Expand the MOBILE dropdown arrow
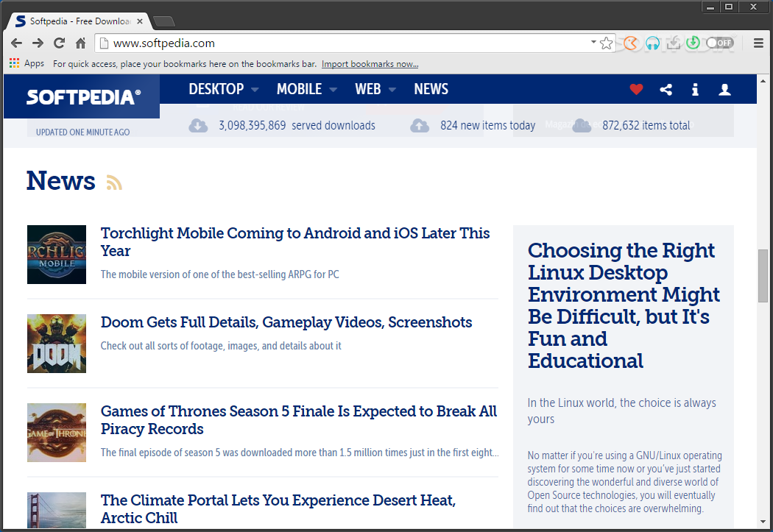Image resolution: width=773 pixels, height=532 pixels. pos(333,90)
